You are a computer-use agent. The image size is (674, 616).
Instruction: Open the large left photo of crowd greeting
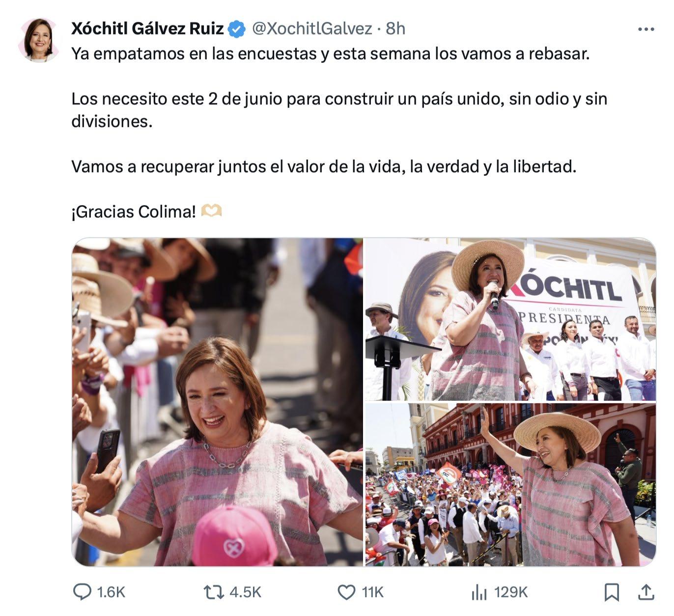coord(218,402)
